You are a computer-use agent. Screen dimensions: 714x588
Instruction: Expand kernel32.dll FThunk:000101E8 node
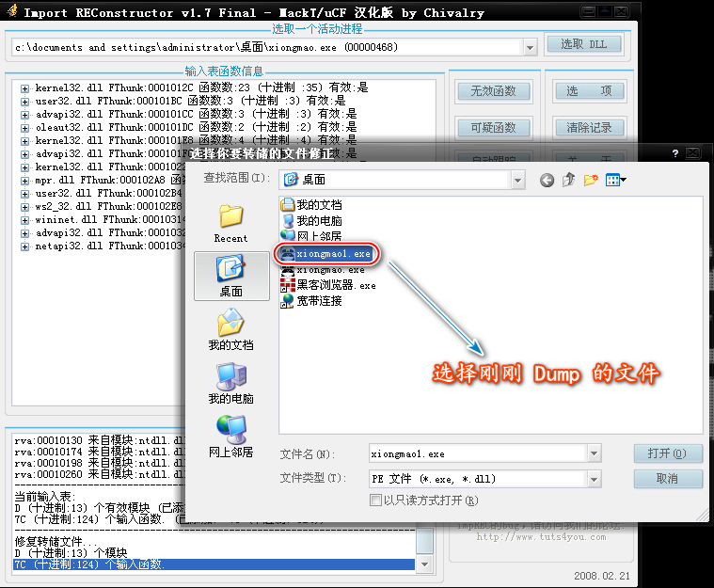[25, 141]
